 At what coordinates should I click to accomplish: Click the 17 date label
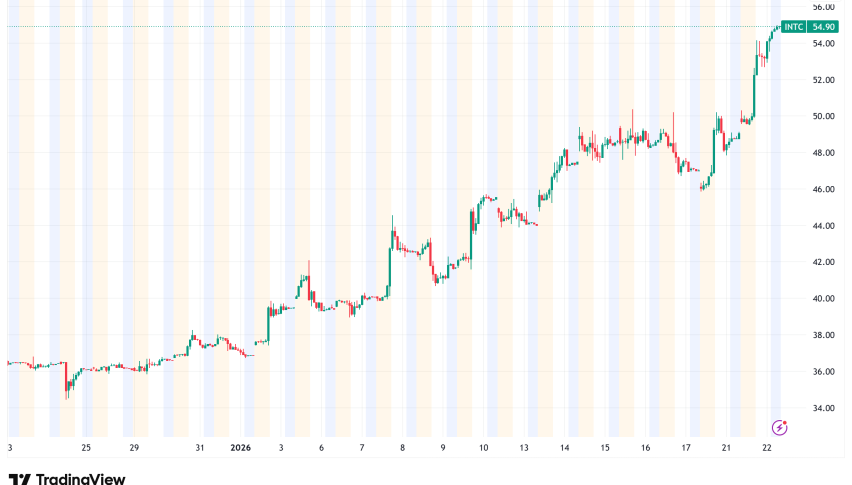point(685,447)
